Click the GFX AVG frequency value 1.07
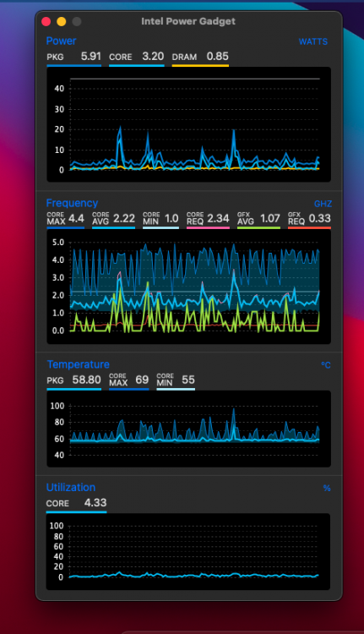Image resolution: width=364 pixels, height=634 pixels. 270,218
